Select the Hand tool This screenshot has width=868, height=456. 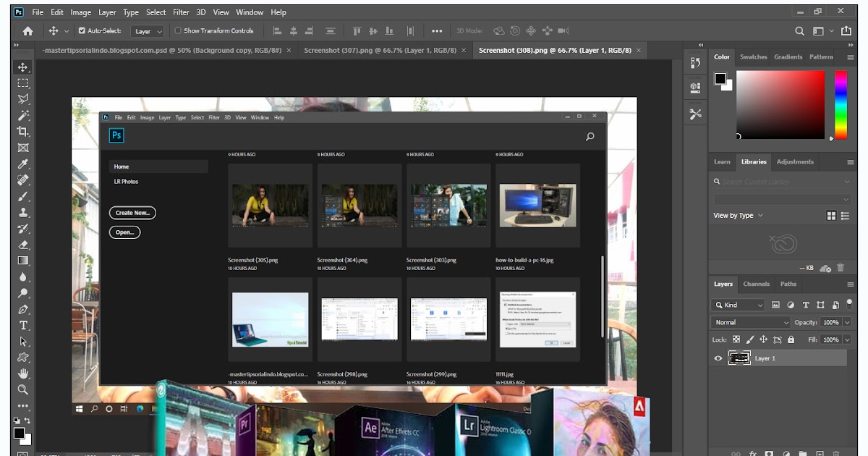pos(23,373)
